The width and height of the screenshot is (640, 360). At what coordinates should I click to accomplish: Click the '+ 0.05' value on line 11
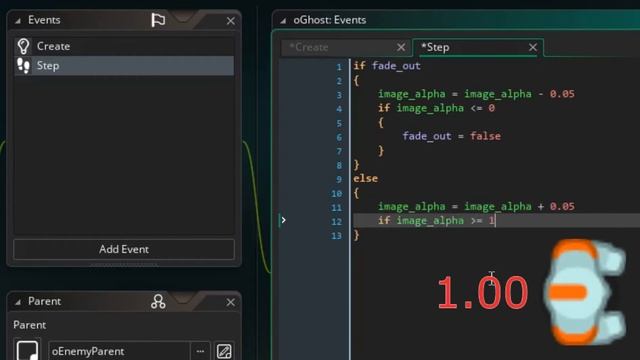(x=556, y=207)
